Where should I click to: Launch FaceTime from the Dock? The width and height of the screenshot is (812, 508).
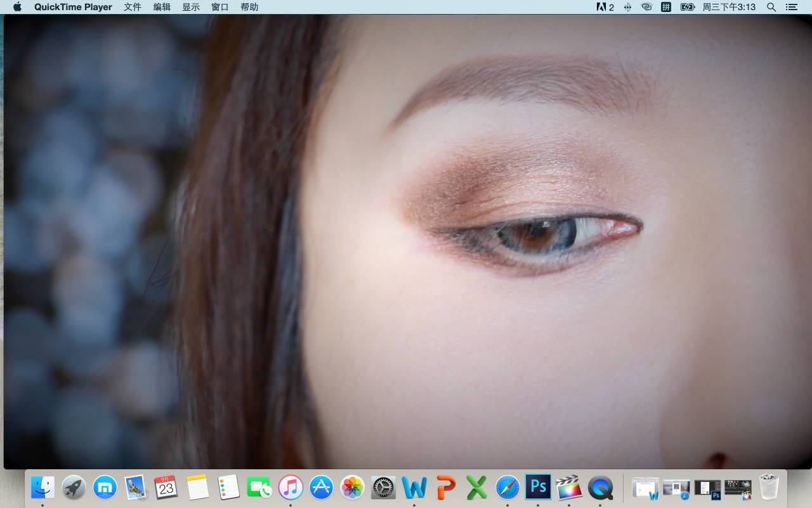tap(259, 488)
